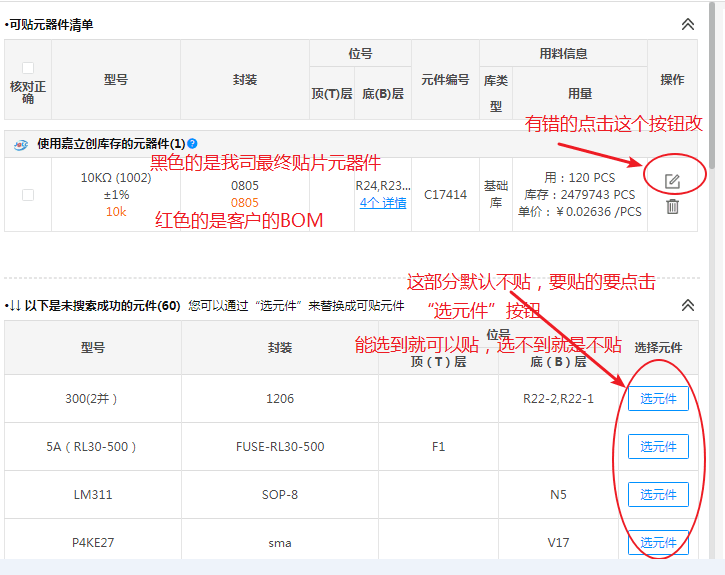
Task: Check the checkbox for the 10KΩ (1002) row
Action: coord(27,195)
